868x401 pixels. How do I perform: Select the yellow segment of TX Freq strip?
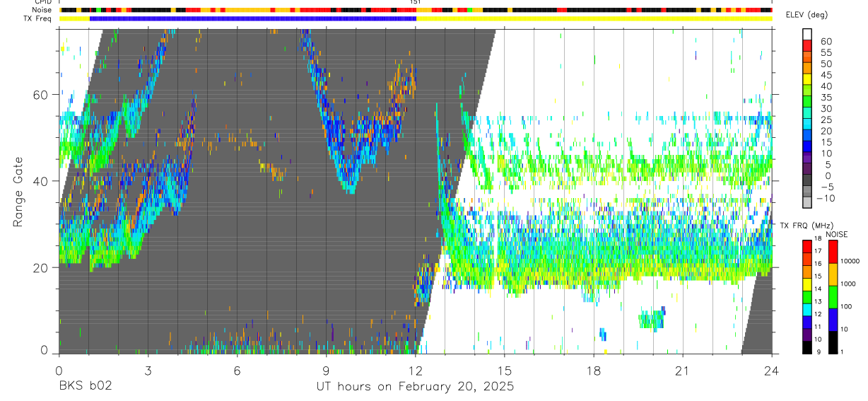click(x=594, y=18)
